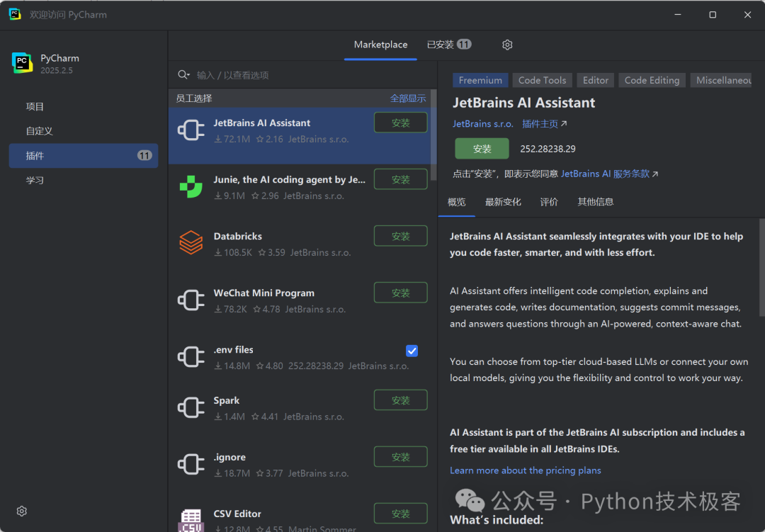Image resolution: width=765 pixels, height=532 pixels.
Task: Open Learn more about the pricing plans link
Action: click(x=525, y=470)
